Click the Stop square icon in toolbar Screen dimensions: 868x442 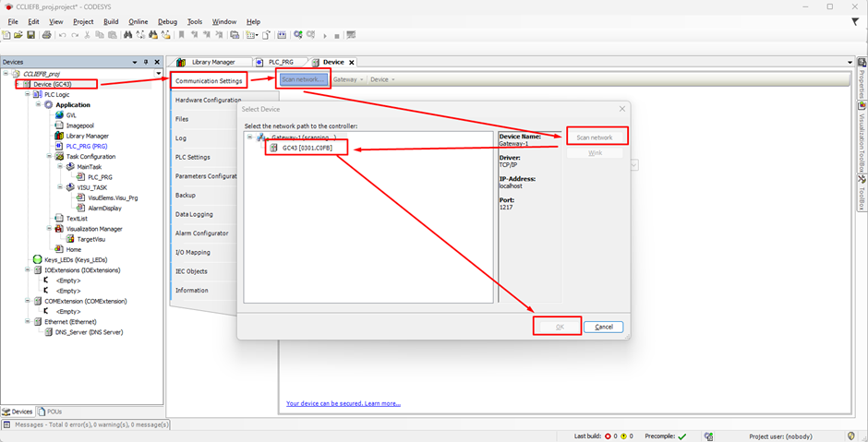click(x=336, y=36)
